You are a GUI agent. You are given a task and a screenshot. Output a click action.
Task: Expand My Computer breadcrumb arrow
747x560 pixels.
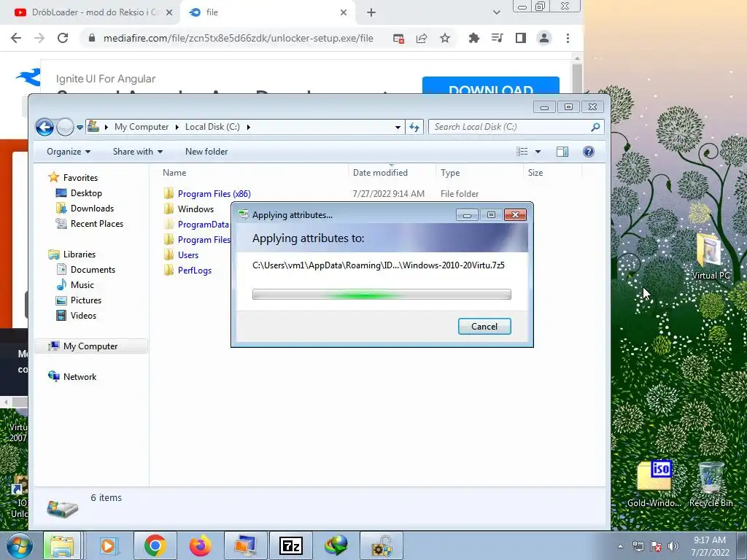177,127
